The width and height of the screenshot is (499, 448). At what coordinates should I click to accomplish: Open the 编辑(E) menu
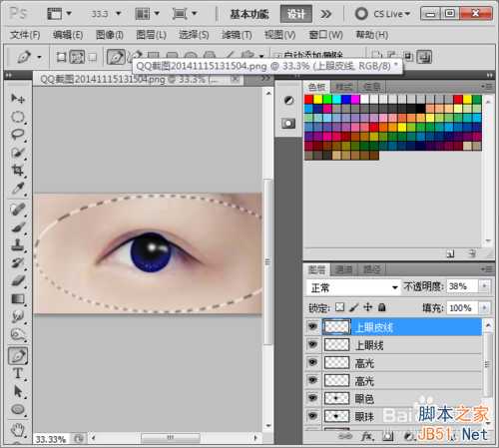[x=68, y=35]
